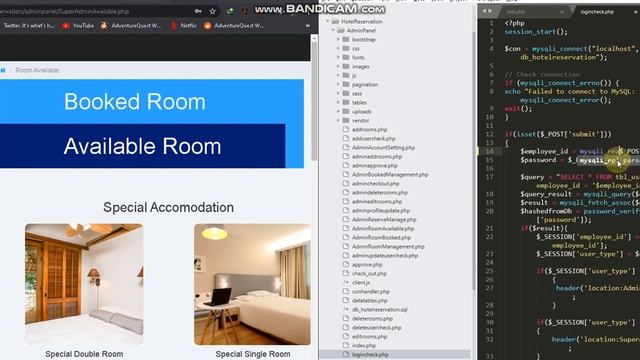This screenshot has height=360, width=640.
Task: Open addusercheck.php in sidebar
Action: (373, 139)
